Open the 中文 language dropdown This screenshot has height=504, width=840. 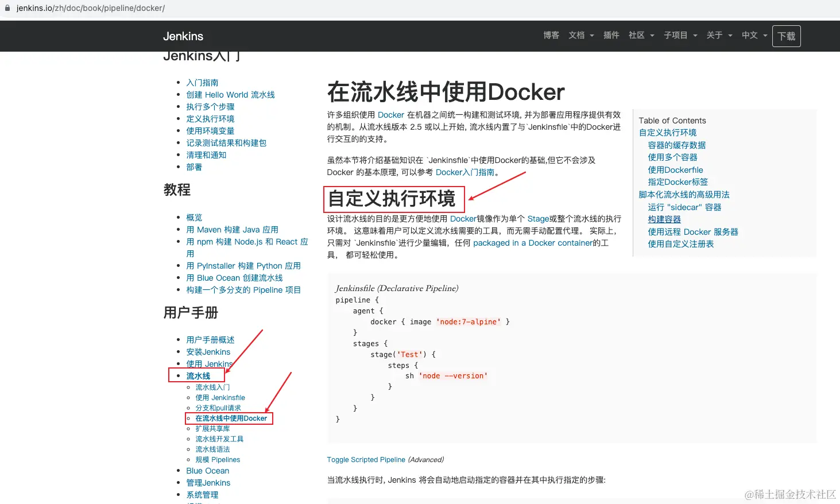[754, 36]
